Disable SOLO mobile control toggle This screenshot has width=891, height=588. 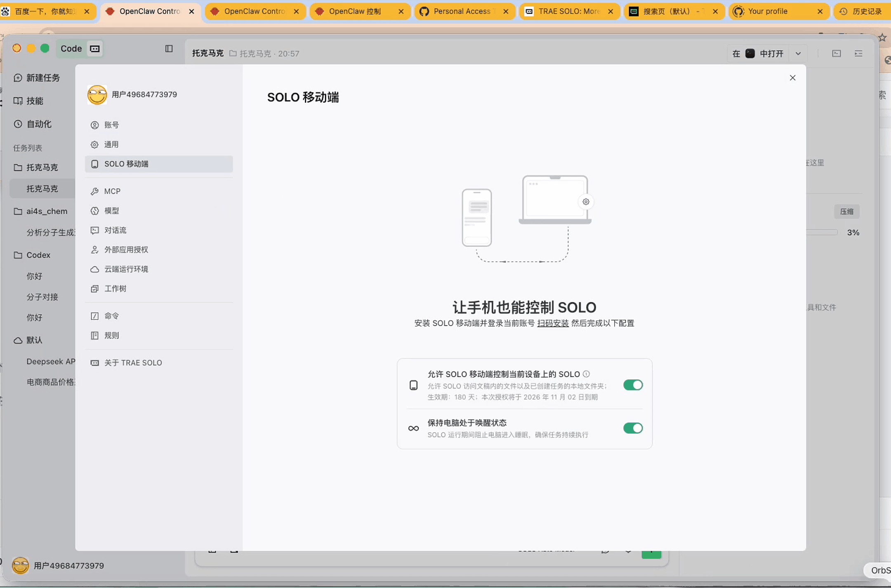point(633,385)
